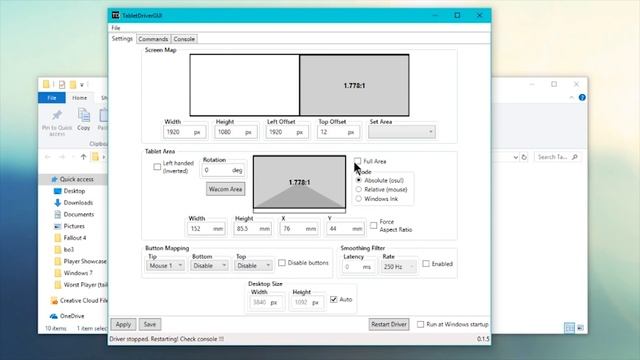Click the Explorer details view icon at bottom right
This screenshot has height=360, width=640.
[569, 327]
